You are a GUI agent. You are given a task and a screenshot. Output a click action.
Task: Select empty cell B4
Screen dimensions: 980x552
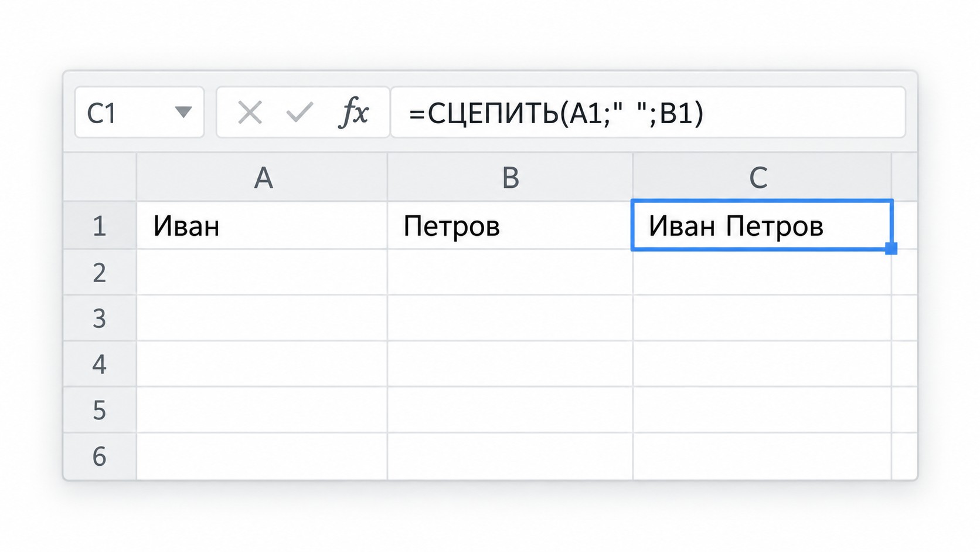coord(510,364)
